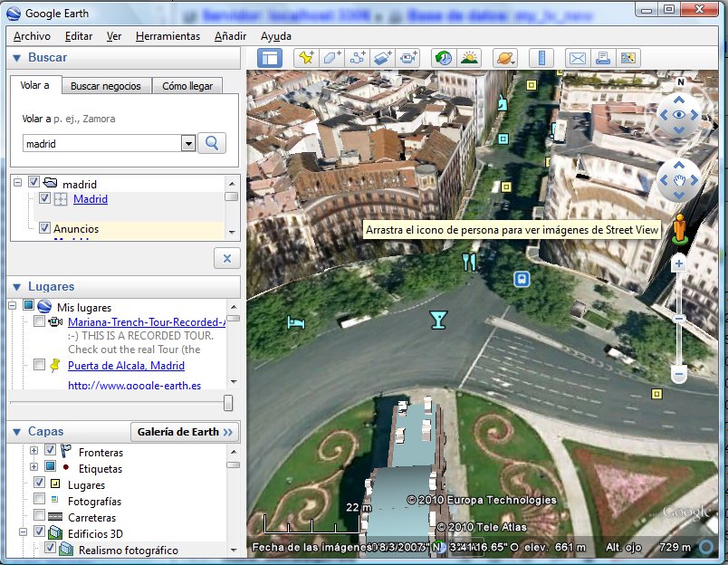Switch to Buscar negocios tab
This screenshot has height=565, width=728.
click(x=106, y=86)
